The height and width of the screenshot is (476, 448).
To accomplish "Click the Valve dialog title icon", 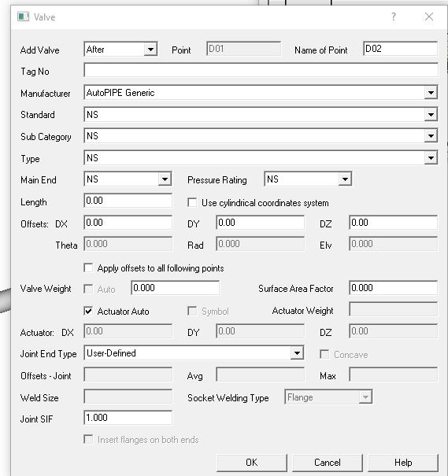I will tap(23, 17).
